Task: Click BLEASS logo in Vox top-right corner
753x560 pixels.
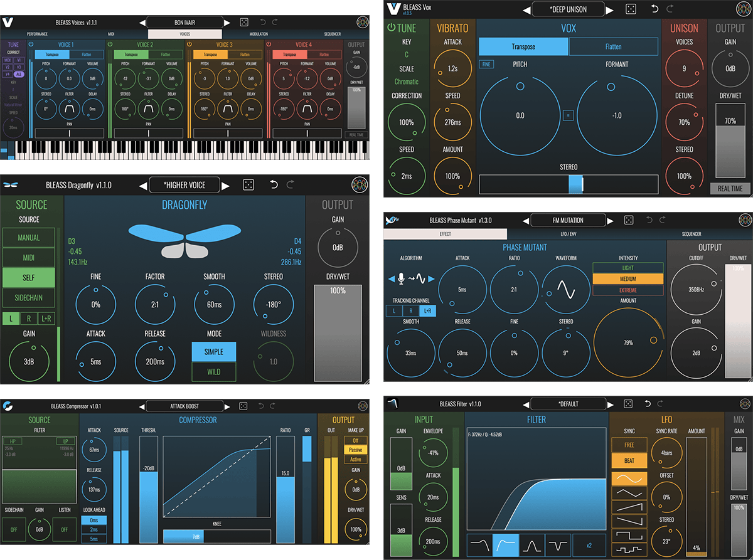Action: click(x=744, y=9)
